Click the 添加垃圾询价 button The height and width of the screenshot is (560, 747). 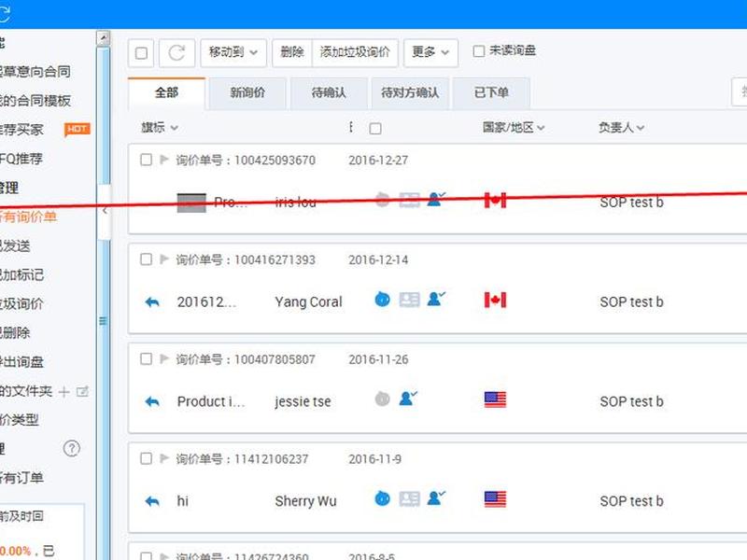pyautogui.click(x=355, y=53)
